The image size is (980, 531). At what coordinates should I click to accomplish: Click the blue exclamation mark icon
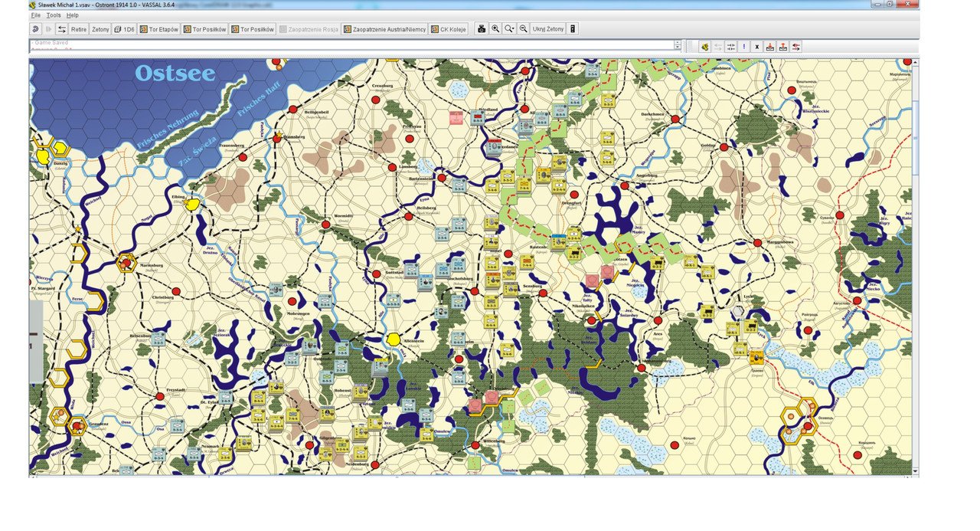pyautogui.click(x=744, y=47)
